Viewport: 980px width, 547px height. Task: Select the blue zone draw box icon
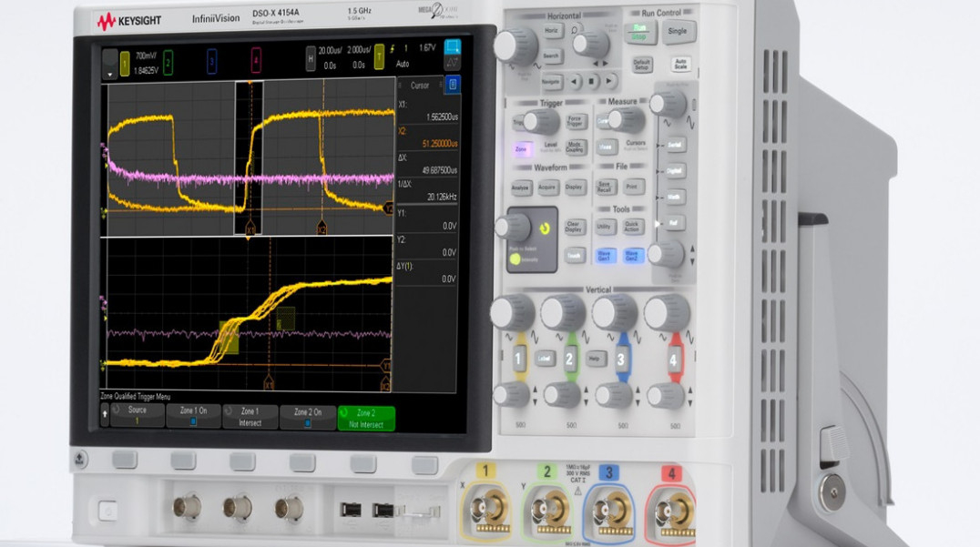tap(452, 46)
